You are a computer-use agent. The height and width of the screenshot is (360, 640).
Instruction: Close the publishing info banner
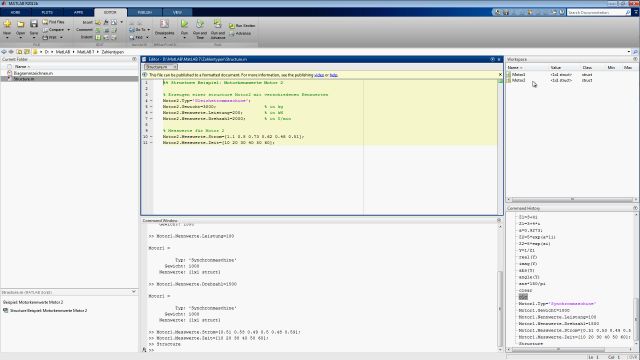point(500,75)
